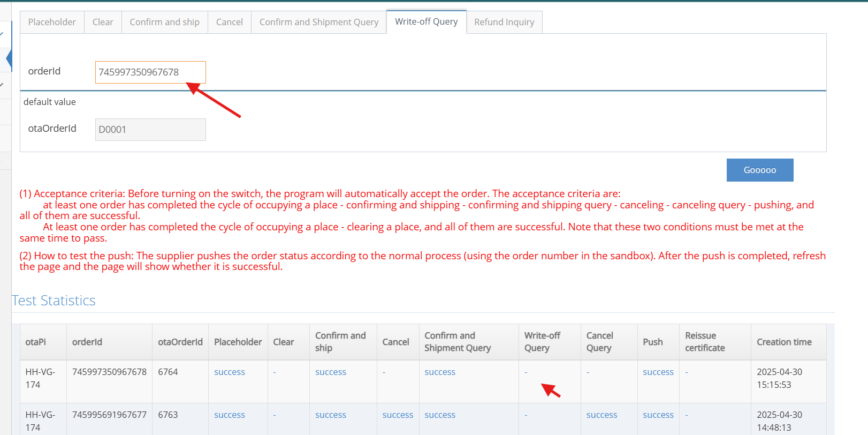
Task: Switch to Refund Inquiry tab
Action: click(x=504, y=22)
